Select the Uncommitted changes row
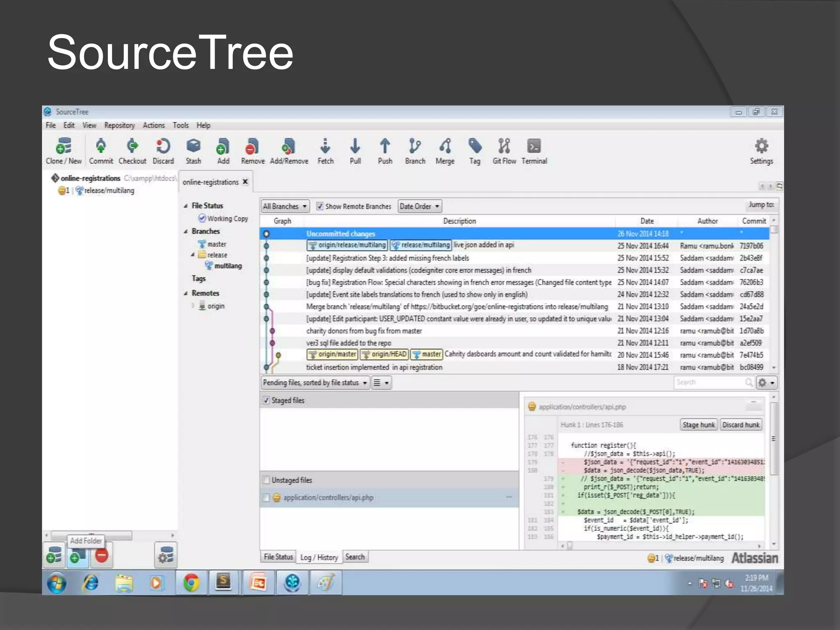This screenshot has width=840, height=630. [514, 233]
